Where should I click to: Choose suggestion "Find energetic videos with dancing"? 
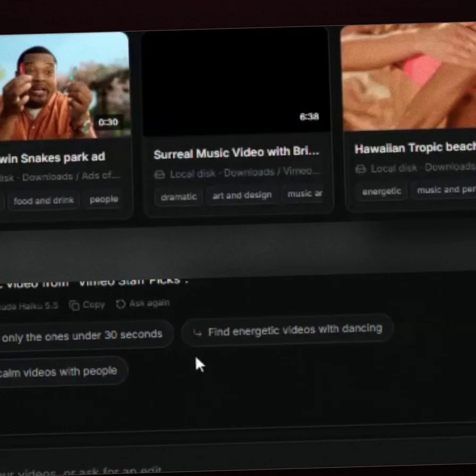287,330
